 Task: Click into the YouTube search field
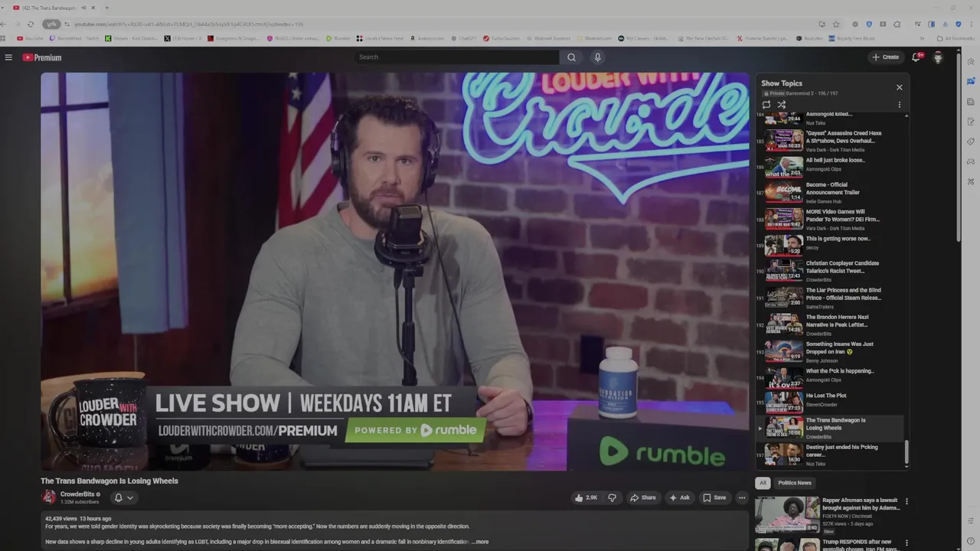pyautogui.click(x=456, y=57)
